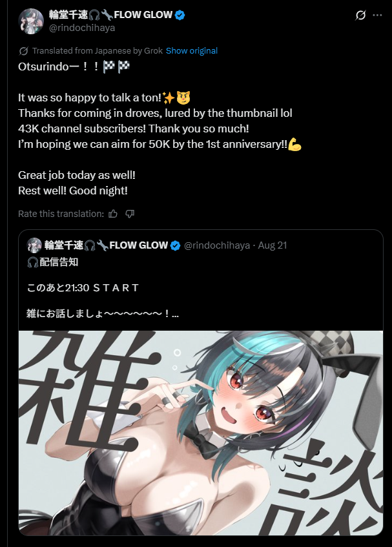This screenshot has height=547, width=392.
Task: Click the thumbs up translation rating icon
Action: tap(113, 214)
